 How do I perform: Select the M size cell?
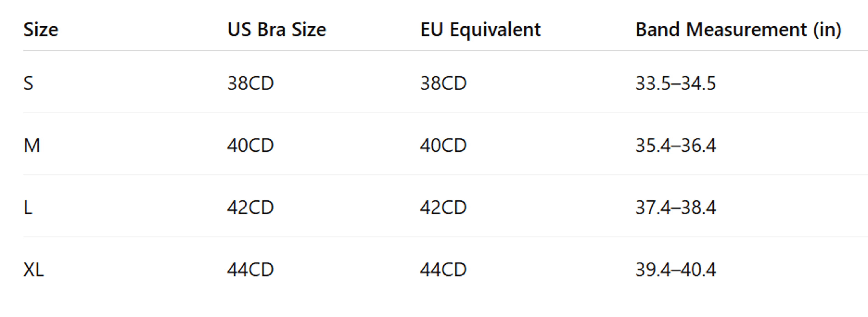[x=32, y=146]
